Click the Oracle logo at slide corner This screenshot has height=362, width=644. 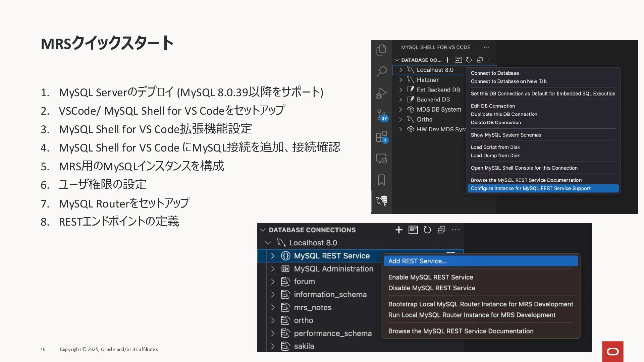[x=613, y=352]
